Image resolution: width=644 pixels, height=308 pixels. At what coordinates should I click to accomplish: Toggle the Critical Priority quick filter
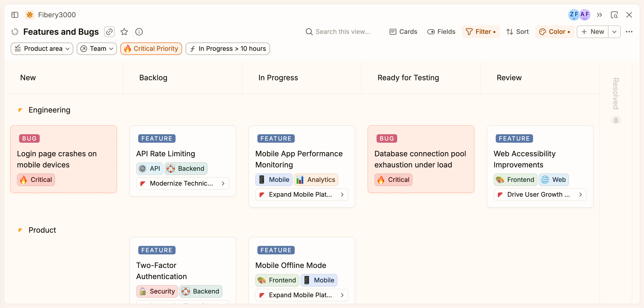pos(151,49)
